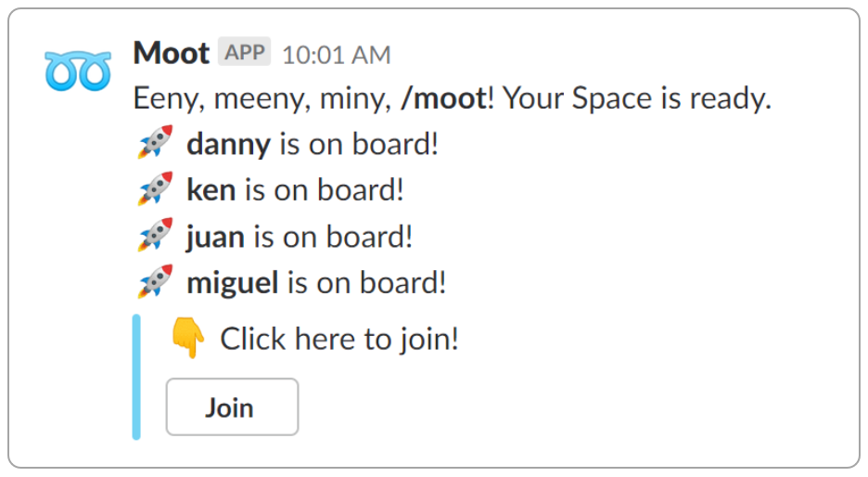
Task: Select the bold /moot command text
Action: click(443, 99)
